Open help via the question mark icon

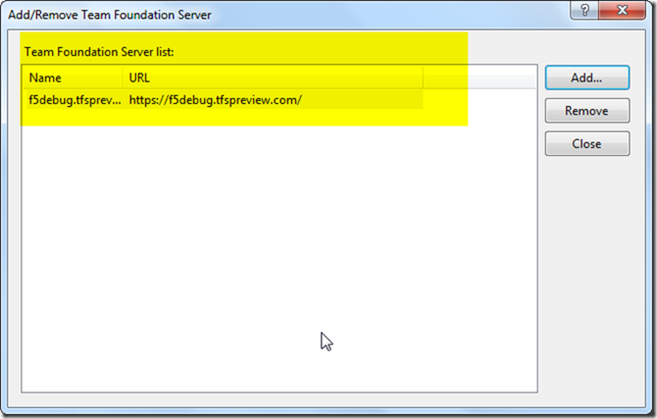tap(585, 10)
